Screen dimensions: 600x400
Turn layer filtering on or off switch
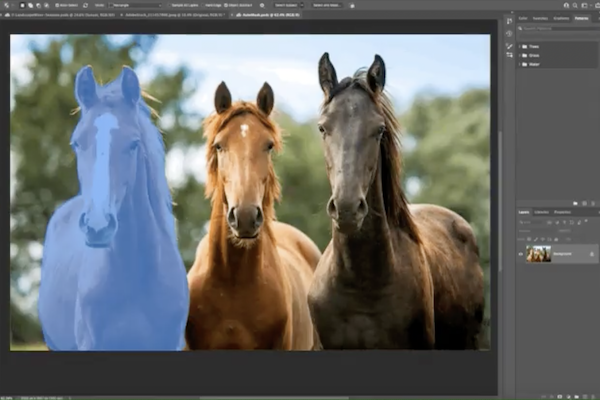(586, 221)
